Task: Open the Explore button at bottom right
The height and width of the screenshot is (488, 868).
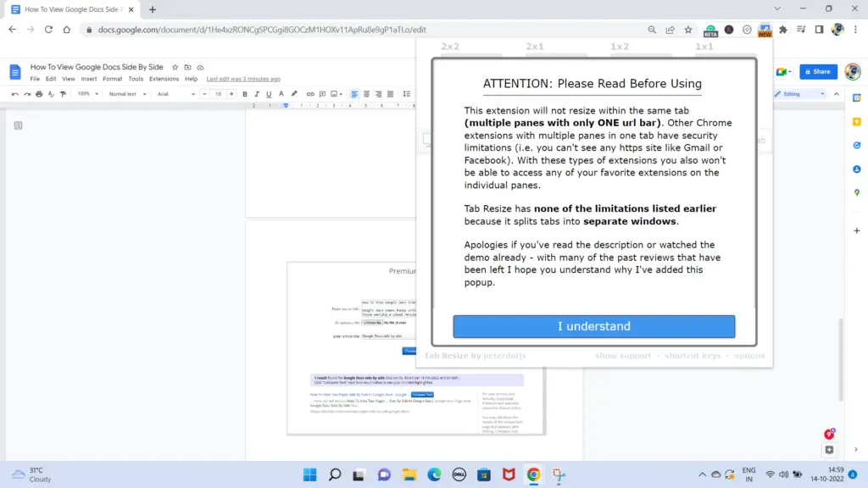Action: (829, 450)
